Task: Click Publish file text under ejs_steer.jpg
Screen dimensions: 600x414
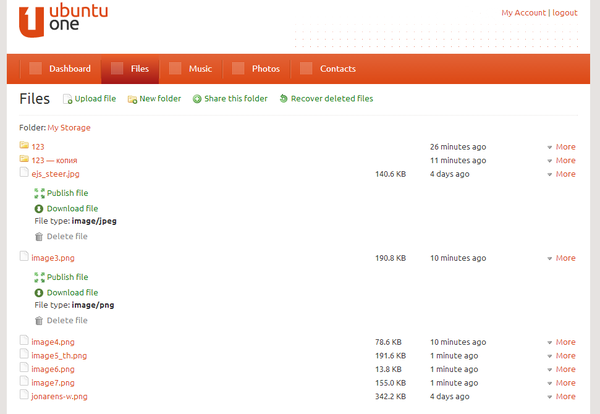Action: [67, 193]
